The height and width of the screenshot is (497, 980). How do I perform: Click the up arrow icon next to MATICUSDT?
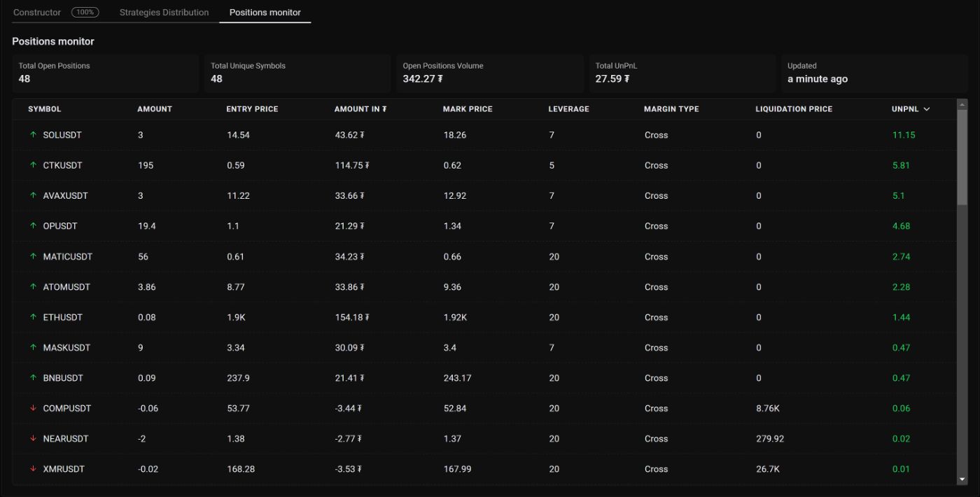[33, 256]
